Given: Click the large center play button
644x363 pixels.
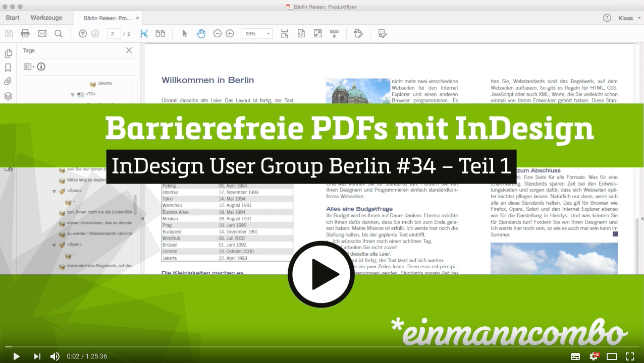Looking at the screenshot, I should click(x=321, y=274).
